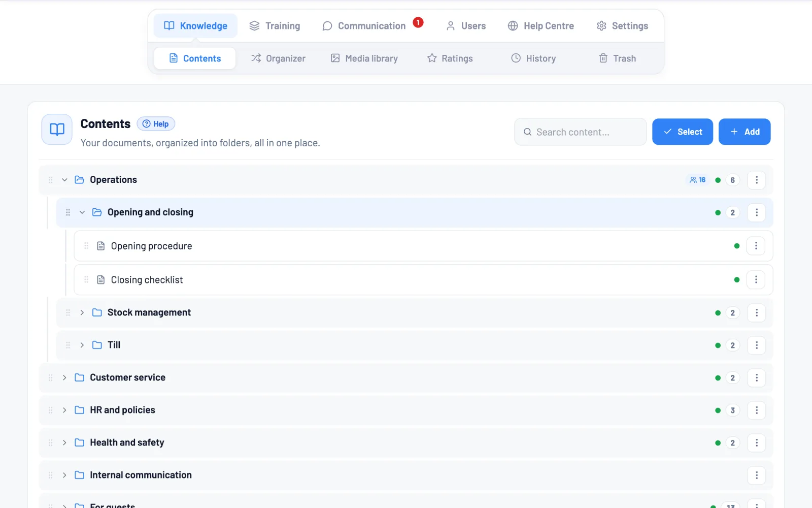Switch to the Knowledge tab
The width and height of the screenshot is (812, 508).
coord(195,26)
